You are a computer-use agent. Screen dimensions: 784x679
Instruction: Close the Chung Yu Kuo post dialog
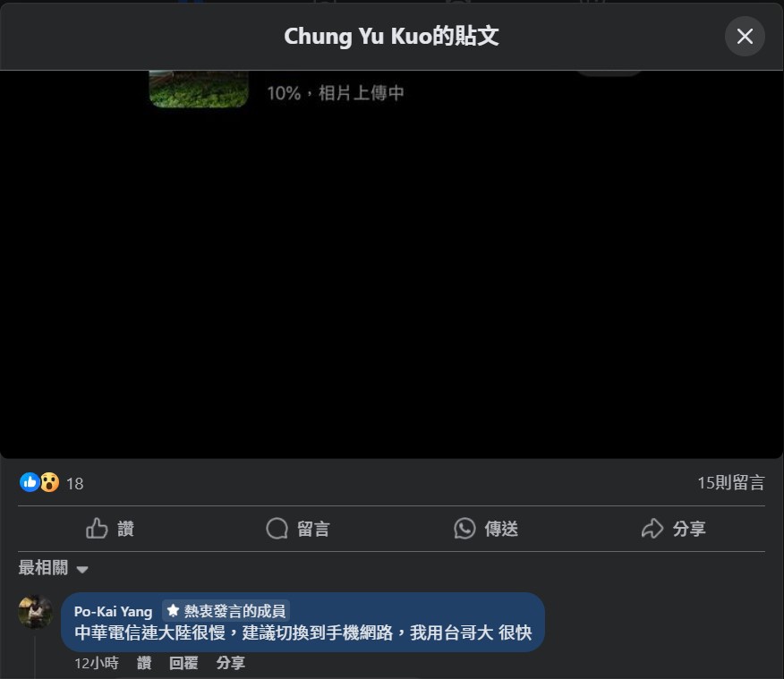tap(745, 36)
